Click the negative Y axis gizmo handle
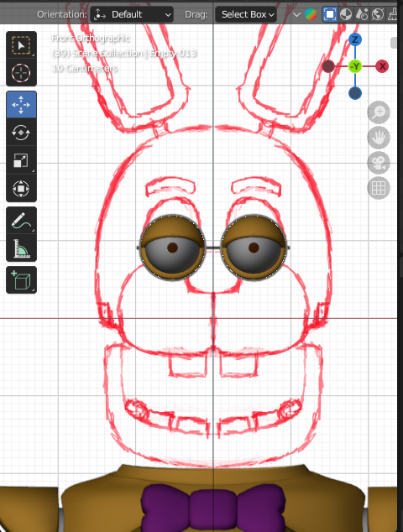 coord(355,66)
